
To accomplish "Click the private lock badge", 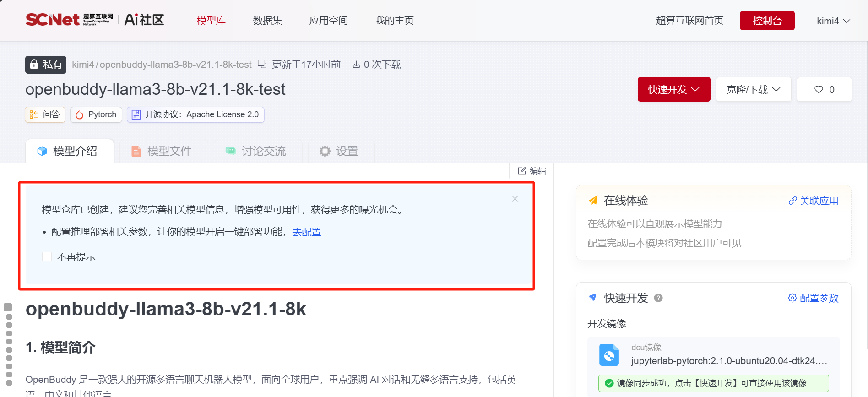I will click(46, 65).
